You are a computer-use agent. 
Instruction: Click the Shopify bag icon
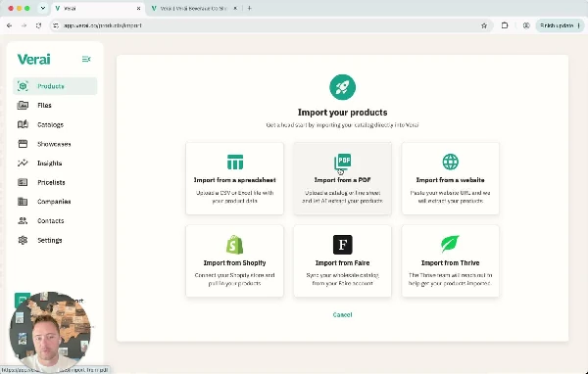235,245
